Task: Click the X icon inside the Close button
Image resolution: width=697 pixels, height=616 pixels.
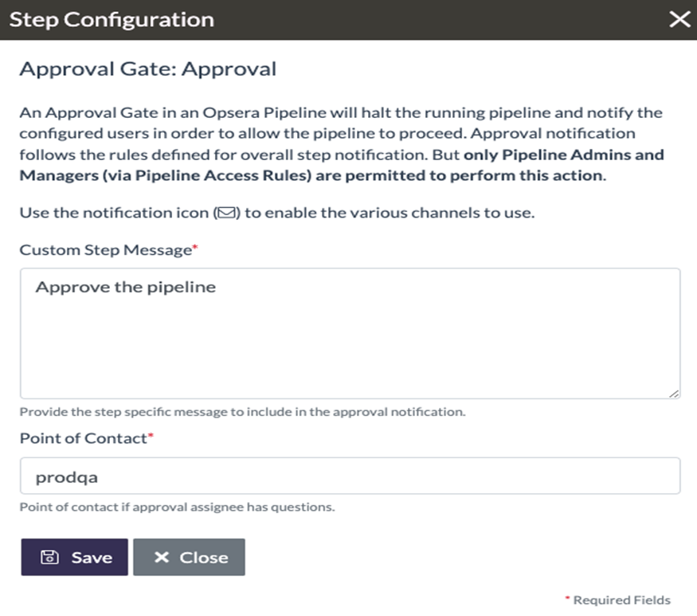Action: tap(162, 557)
